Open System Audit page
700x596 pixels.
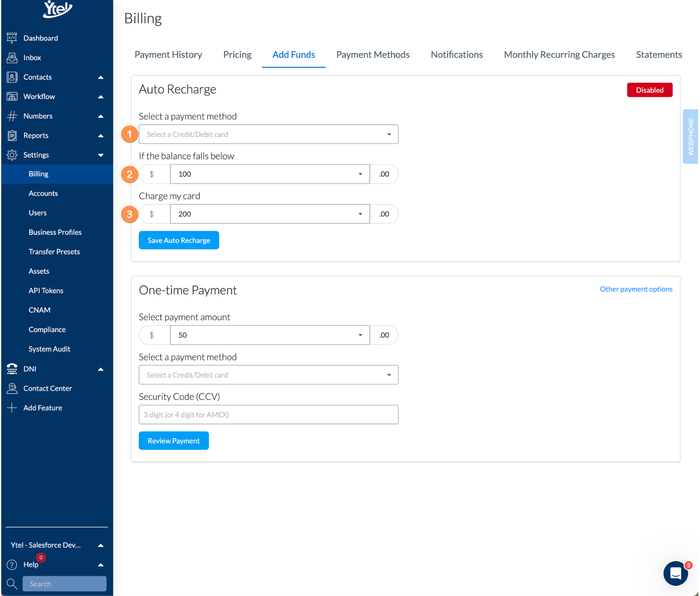click(49, 349)
